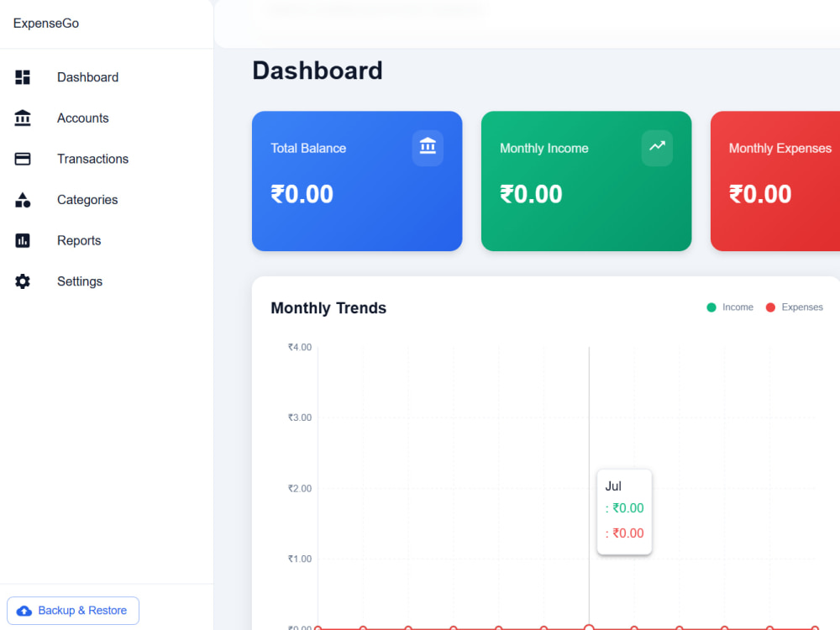Click the Backup & Restore button
The height and width of the screenshot is (630, 840).
73,611
